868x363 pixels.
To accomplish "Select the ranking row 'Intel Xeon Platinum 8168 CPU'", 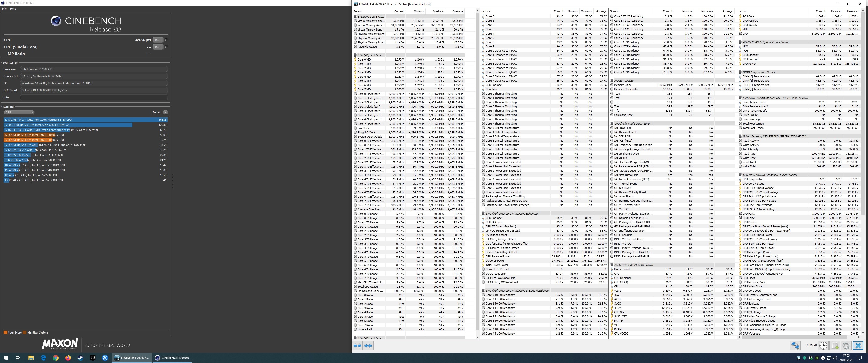I will (86, 119).
